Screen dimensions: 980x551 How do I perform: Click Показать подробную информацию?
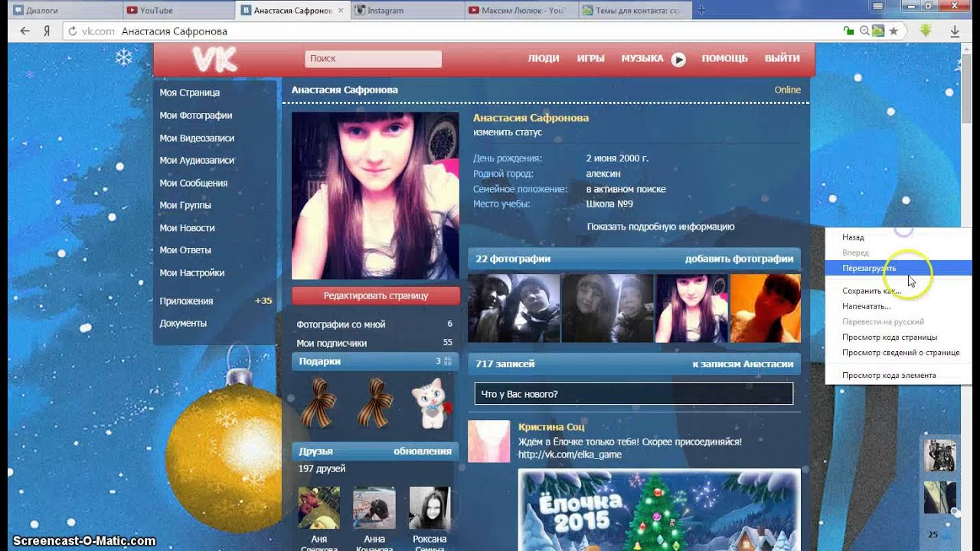coord(661,227)
